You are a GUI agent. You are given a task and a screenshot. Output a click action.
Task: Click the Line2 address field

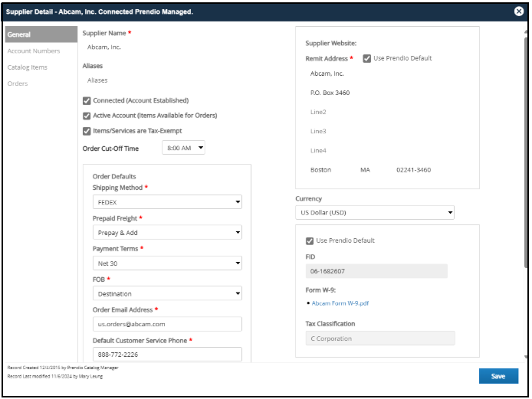click(x=318, y=113)
